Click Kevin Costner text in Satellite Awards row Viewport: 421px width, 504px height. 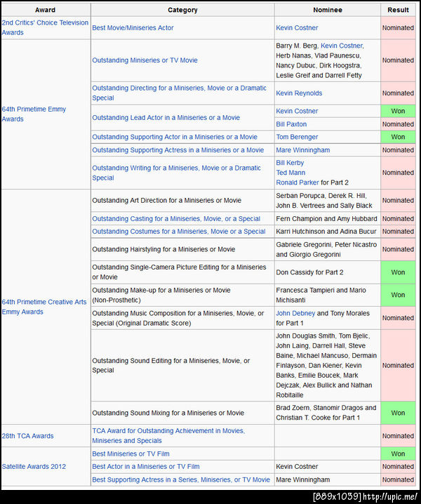coord(297,467)
